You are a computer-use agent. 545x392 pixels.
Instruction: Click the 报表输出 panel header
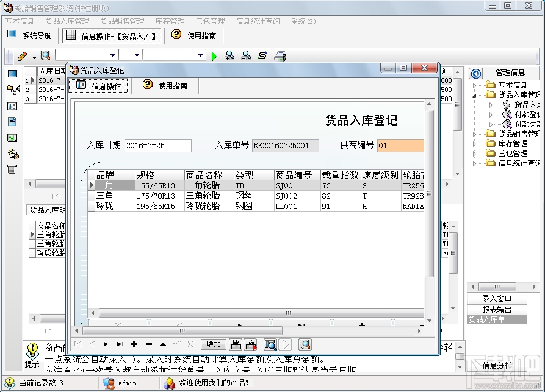(x=497, y=309)
